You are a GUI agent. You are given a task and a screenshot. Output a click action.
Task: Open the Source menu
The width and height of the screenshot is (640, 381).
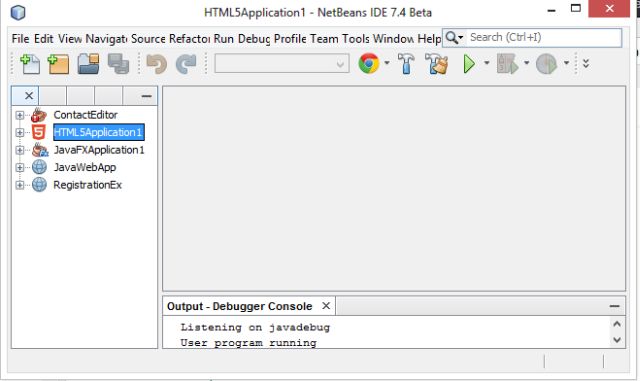coord(148,39)
